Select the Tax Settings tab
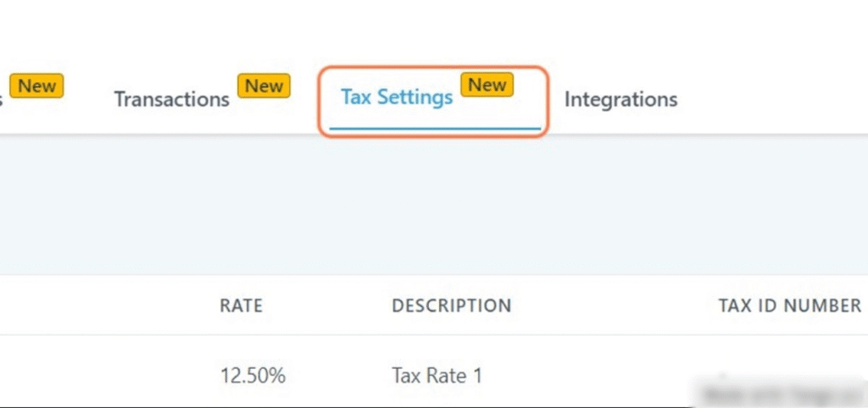 (397, 98)
